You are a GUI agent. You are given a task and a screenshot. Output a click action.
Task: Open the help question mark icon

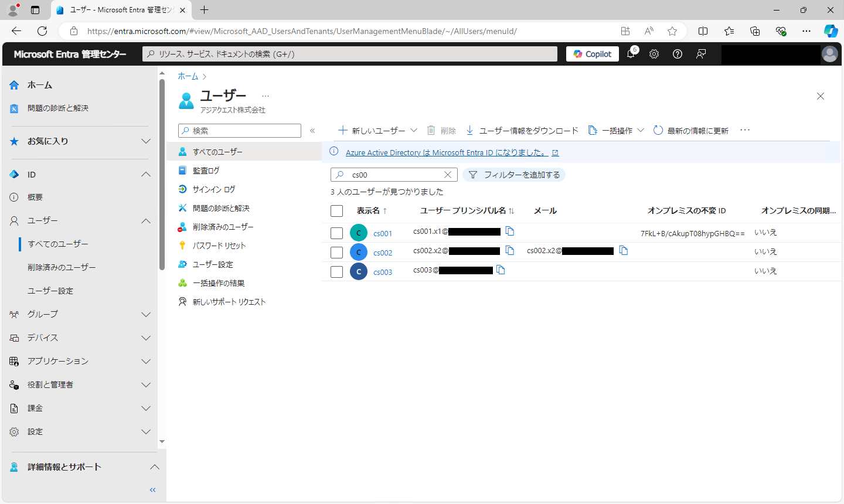tap(678, 54)
